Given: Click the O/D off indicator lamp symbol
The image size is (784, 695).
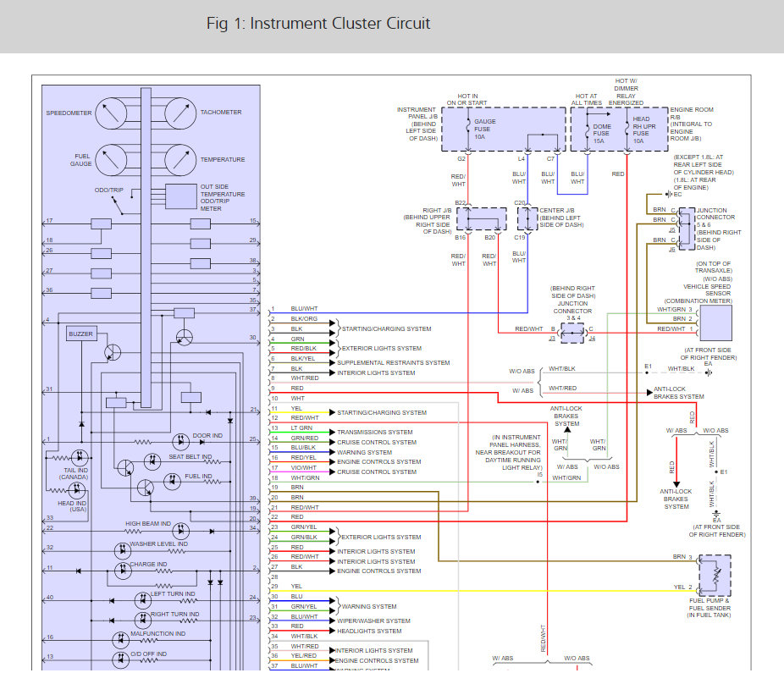Looking at the screenshot, I should coord(120,659).
